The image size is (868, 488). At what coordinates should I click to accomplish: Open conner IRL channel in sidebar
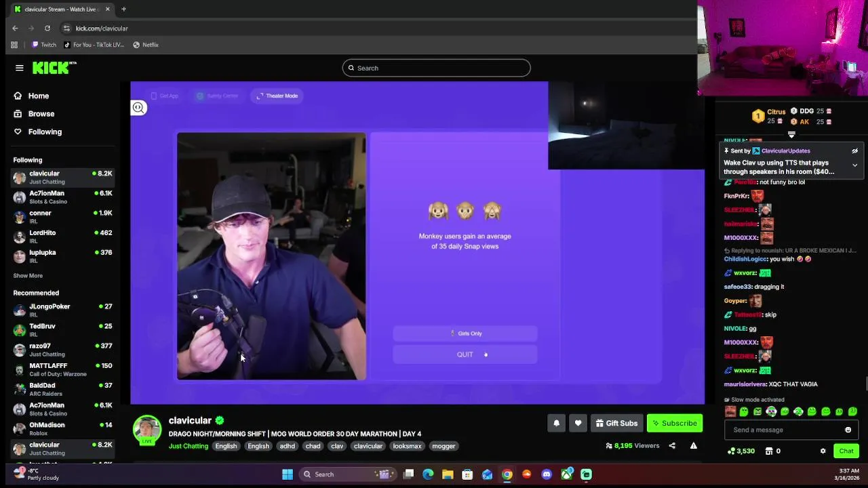click(63, 217)
